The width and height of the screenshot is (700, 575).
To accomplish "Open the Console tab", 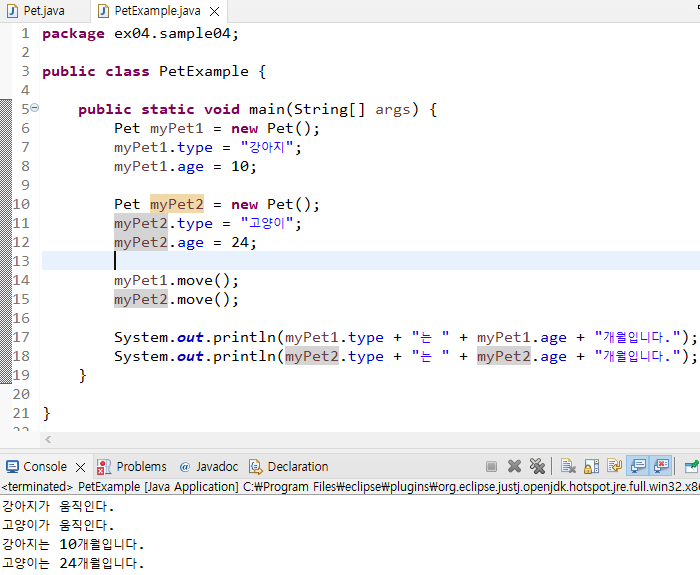I will coord(45,467).
